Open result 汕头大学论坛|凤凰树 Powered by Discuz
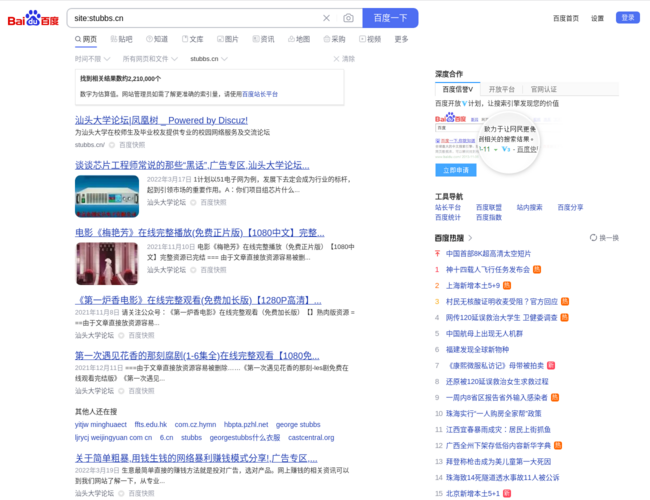Screen dimensions: 650x500 [x=161, y=120]
